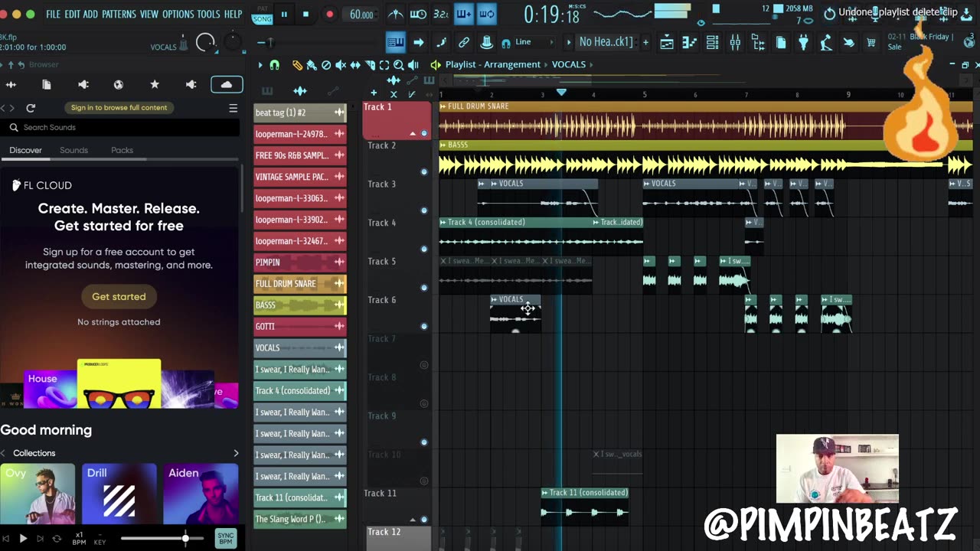Image resolution: width=980 pixels, height=551 pixels.
Task: Toggle PAT/SONG mode switch
Action: pos(262,14)
